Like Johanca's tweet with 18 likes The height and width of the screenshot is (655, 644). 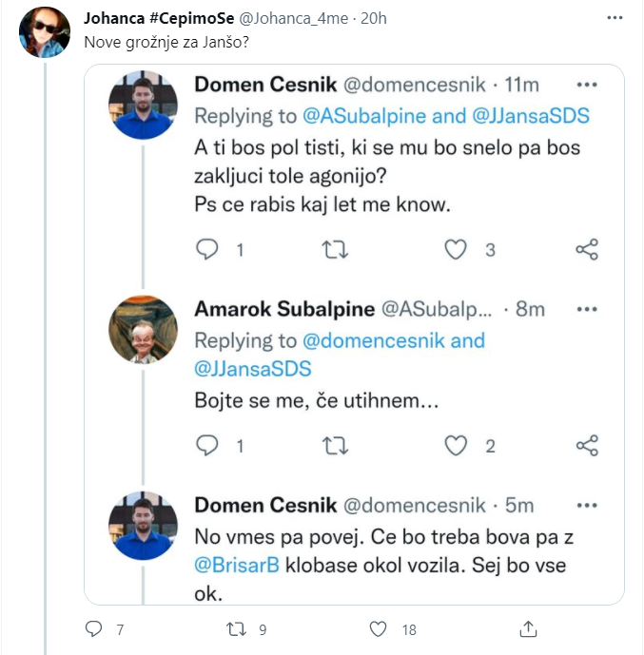379,629
